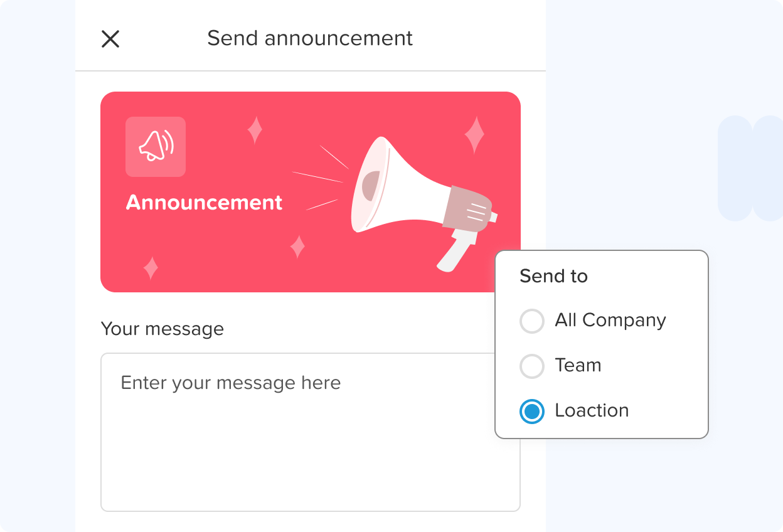This screenshot has width=783, height=532.
Task: Click the bold "Announcement" banner heading
Action: [205, 203]
